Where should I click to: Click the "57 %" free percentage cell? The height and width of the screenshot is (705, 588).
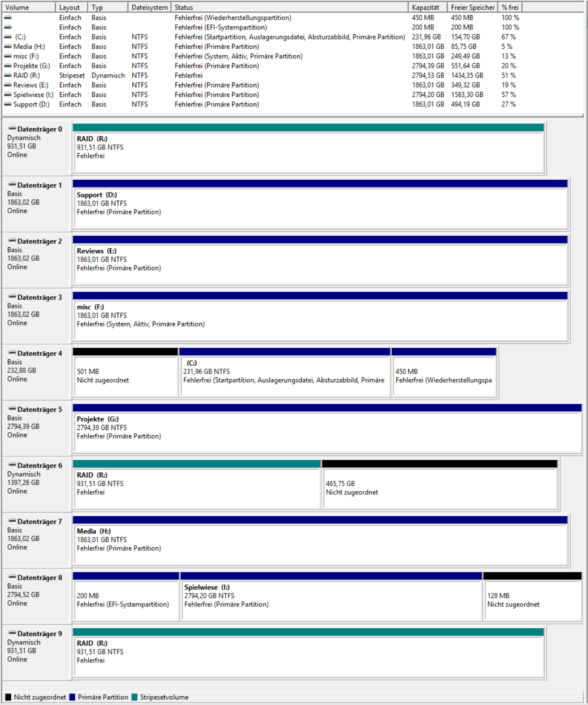tap(508, 95)
